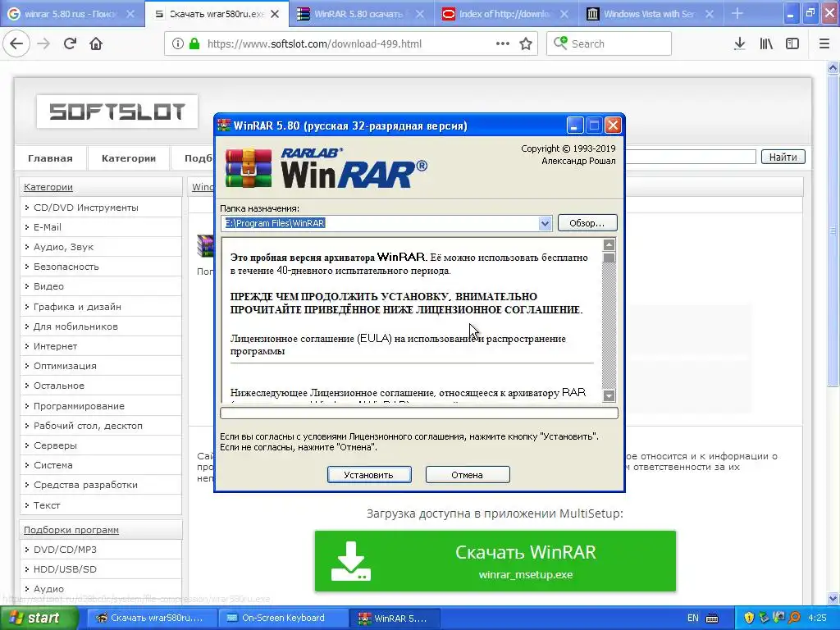The image size is (840, 630).
Task: Open the DVD/CD/MP3 collection link
Action: pos(65,549)
